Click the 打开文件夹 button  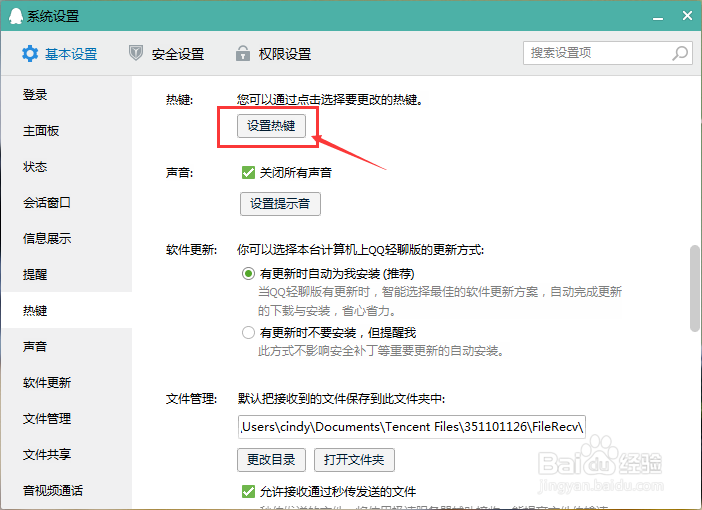coord(354,460)
